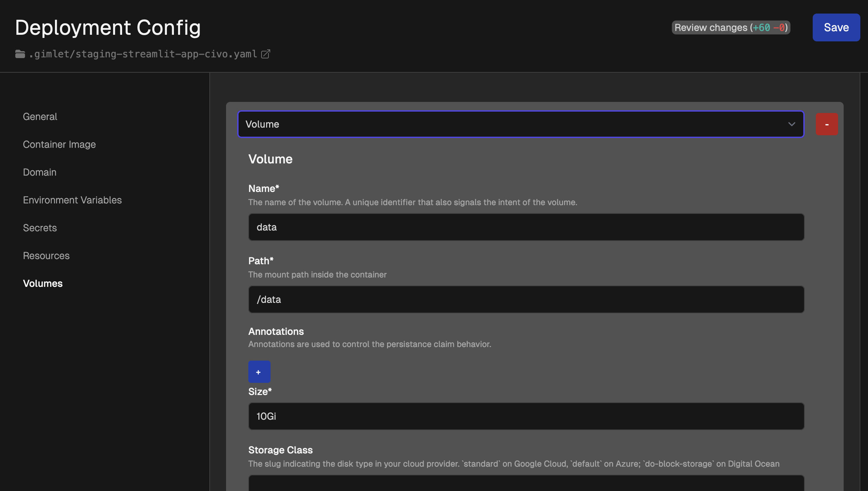Click the Path* field label
Screen dimensions: 868x491
(x=261, y=260)
